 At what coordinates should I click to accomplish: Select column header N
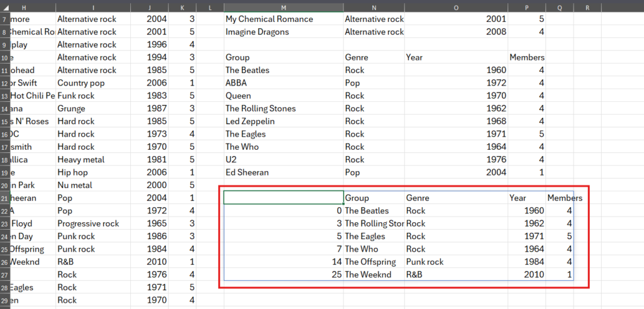tap(374, 8)
